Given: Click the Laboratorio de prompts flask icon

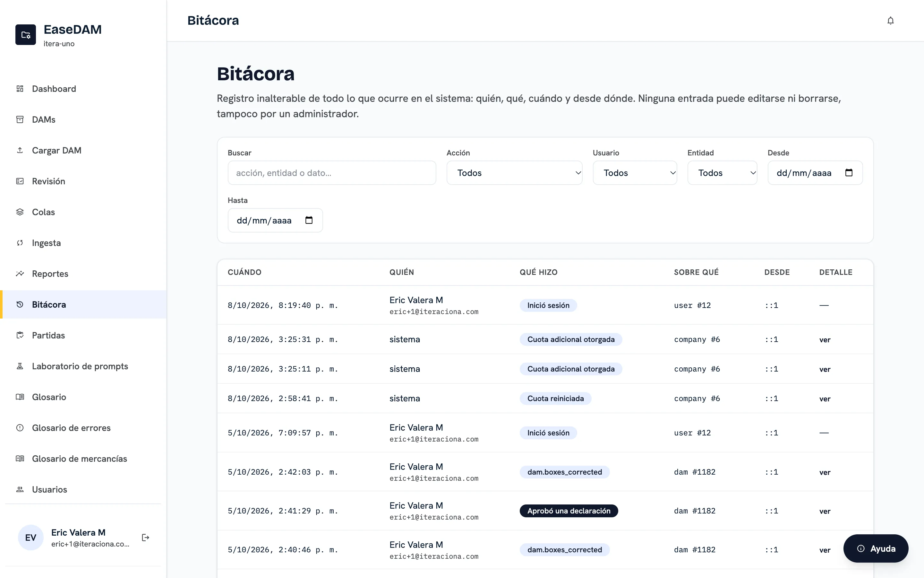Looking at the screenshot, I should click(x=20, y=366).
